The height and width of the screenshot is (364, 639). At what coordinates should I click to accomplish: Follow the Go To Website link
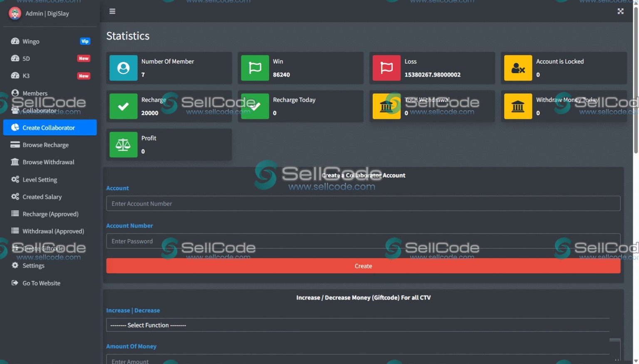tap(50, 283)
